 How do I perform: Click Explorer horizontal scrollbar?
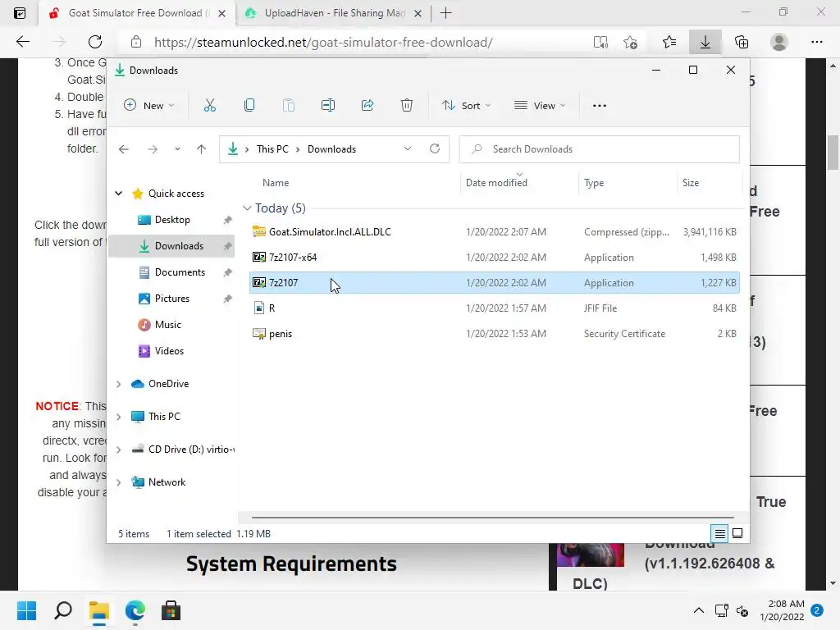(x=493, y=518)
